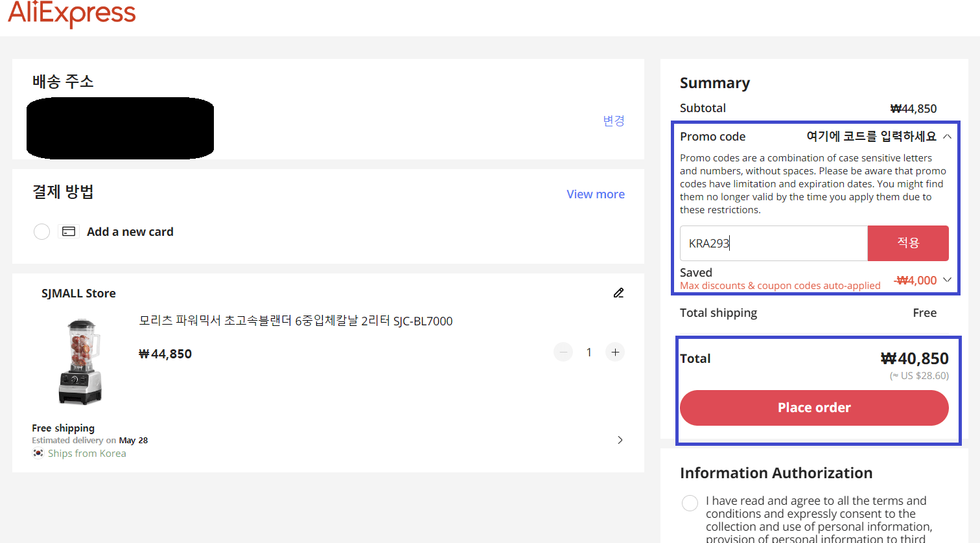Click the pencil icon beside SJMALL Store
This screenshot has height=543, width=980.
coord(618,293)
